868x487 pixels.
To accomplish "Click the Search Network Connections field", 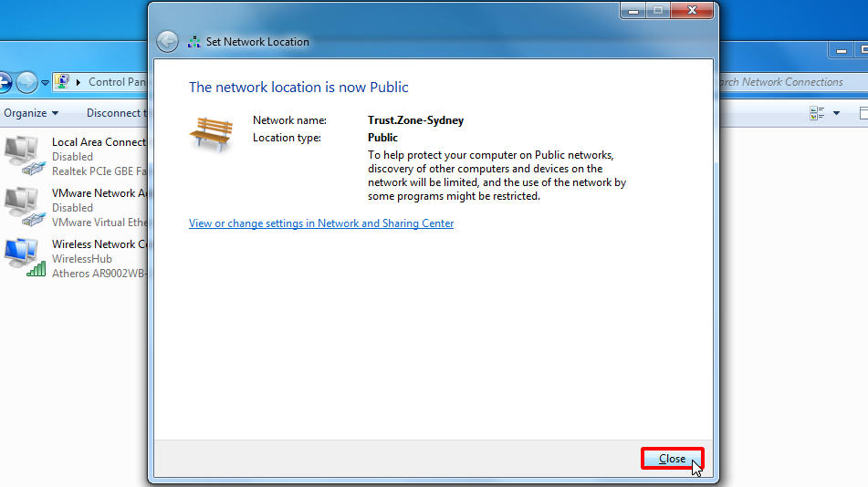I will pos(790,82).
